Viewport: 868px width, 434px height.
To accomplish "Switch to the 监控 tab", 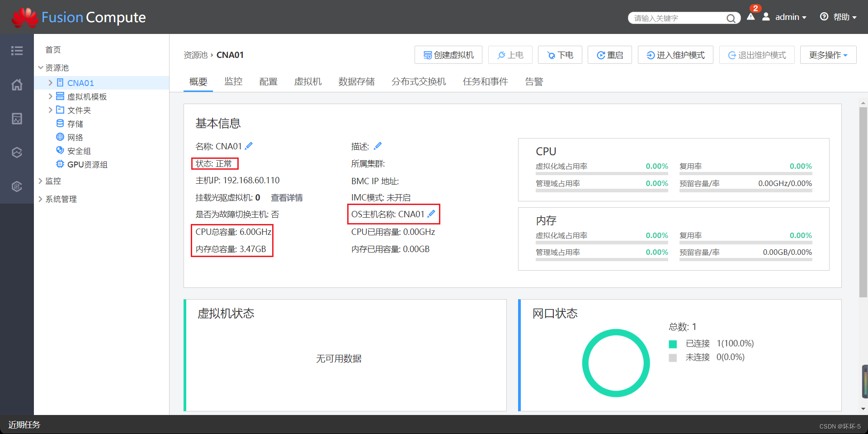I will coord(233,81).
